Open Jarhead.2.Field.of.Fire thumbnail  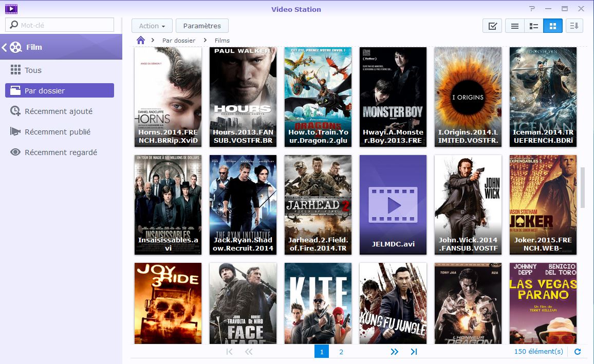point(318,205)
